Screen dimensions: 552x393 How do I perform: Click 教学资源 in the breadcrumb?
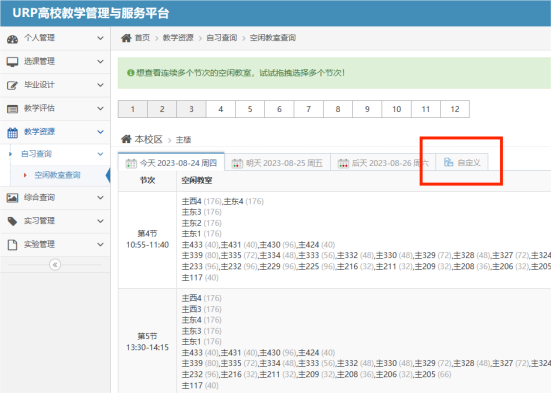click(178, 38)
